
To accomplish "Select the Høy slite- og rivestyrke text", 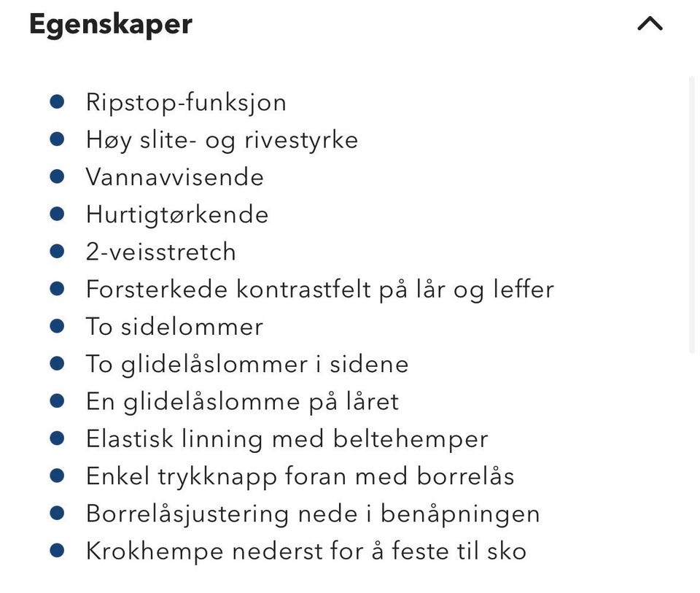I will pos(222,140).
